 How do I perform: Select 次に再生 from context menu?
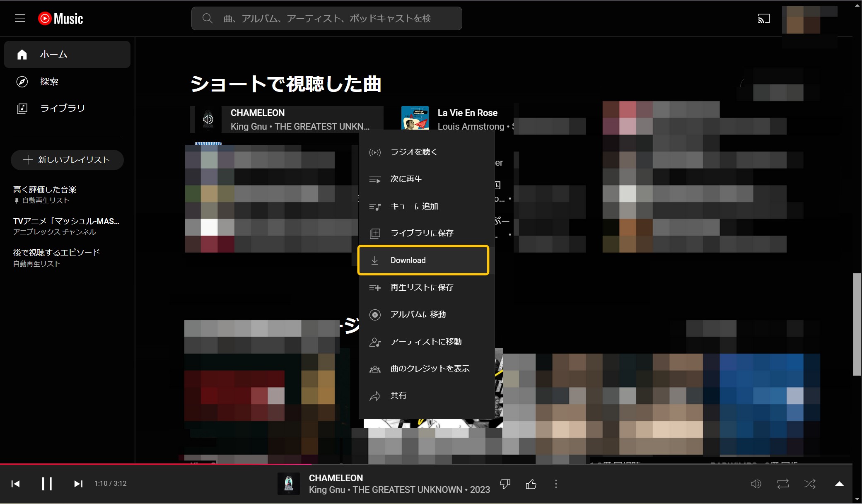tap(427, 179)
